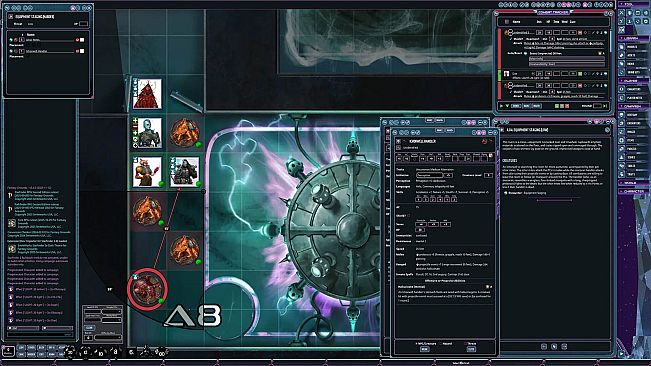Advance to next round in combat tracker

pos(605,106)
